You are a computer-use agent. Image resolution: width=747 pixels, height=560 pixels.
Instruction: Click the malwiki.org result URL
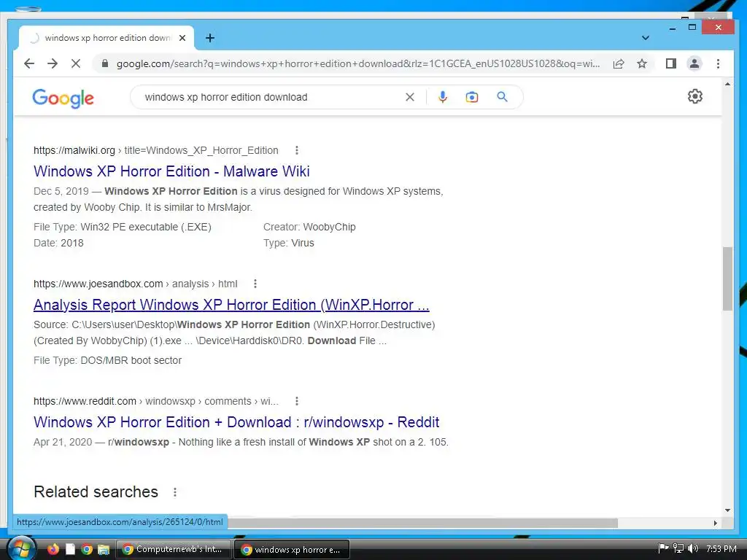pyautogui.click(x=156, y=150)
